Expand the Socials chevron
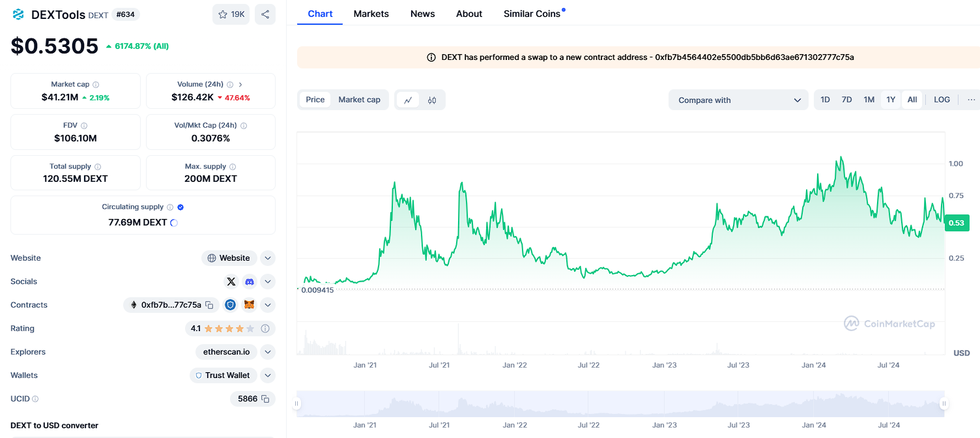Image resolution: width=980 pixels, height=438 pixels. click(x=268, y=282)
